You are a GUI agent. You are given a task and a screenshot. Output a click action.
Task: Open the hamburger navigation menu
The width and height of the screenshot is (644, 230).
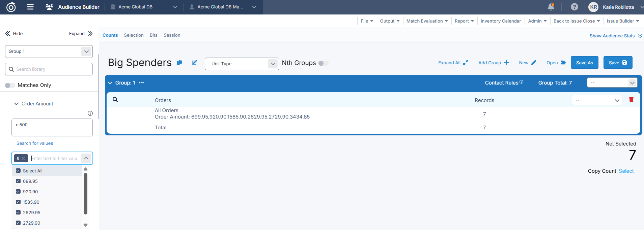tap(30, 7)
